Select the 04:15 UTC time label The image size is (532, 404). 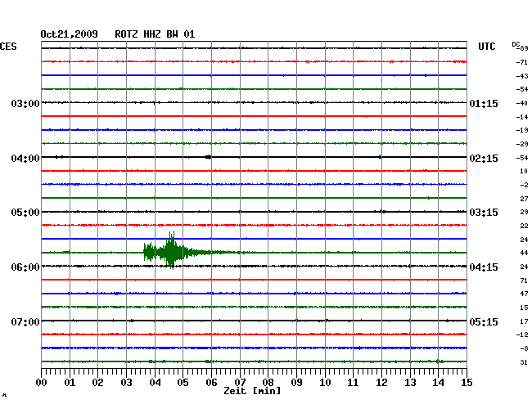[x=484, y=267]
